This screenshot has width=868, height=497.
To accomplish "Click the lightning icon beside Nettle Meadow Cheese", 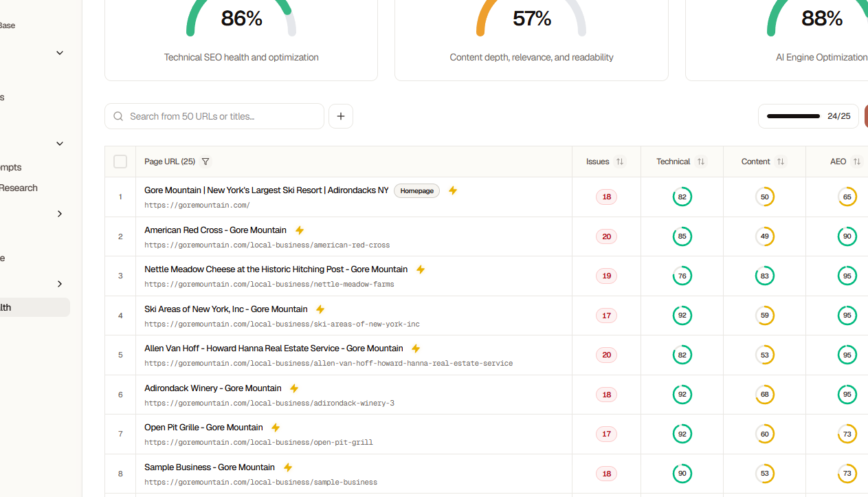I will (421, 269).
